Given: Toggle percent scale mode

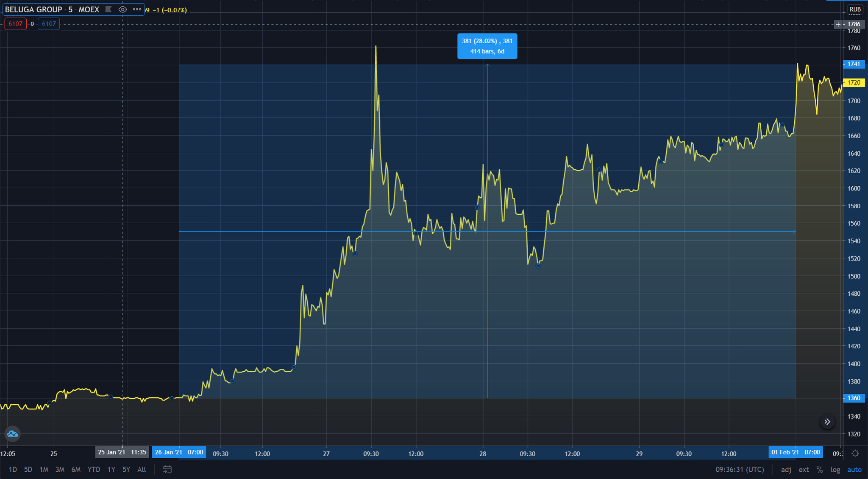Looking at the screenshot, I should coord(820,469).
